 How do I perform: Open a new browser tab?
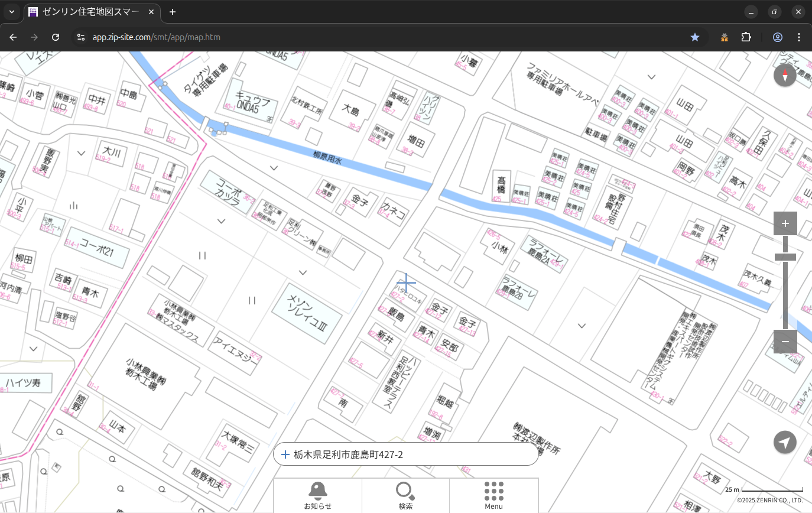coord(173,12)
